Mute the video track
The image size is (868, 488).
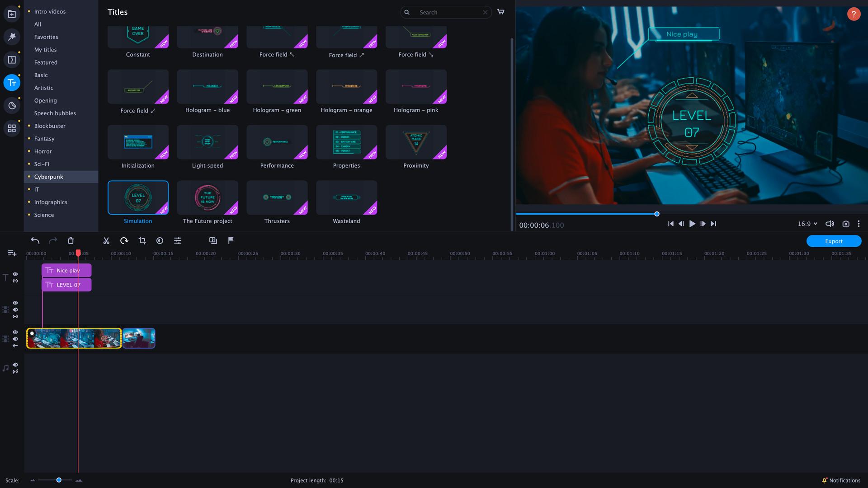(15, 338)
